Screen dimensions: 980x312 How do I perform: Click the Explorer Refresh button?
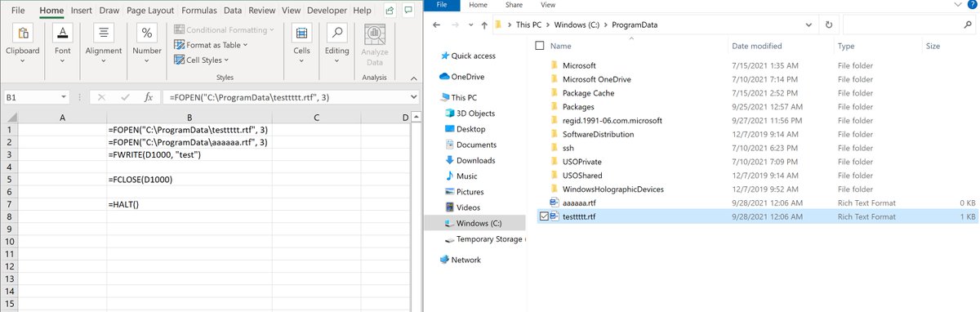coord(830,25)
